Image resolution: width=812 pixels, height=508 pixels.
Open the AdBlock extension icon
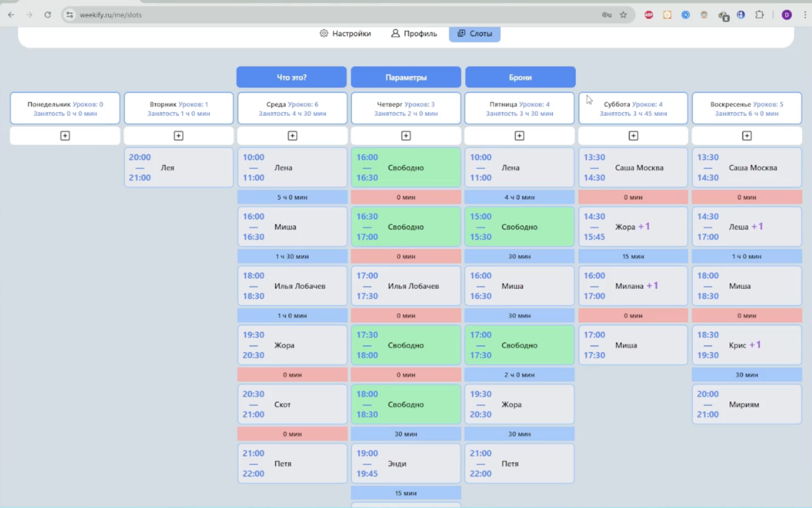[x=649, y=15]
